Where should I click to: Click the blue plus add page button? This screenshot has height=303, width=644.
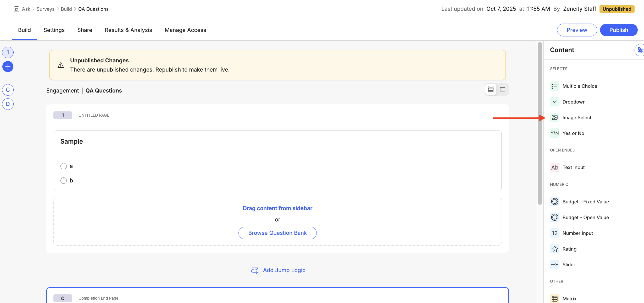pos(8,67)
